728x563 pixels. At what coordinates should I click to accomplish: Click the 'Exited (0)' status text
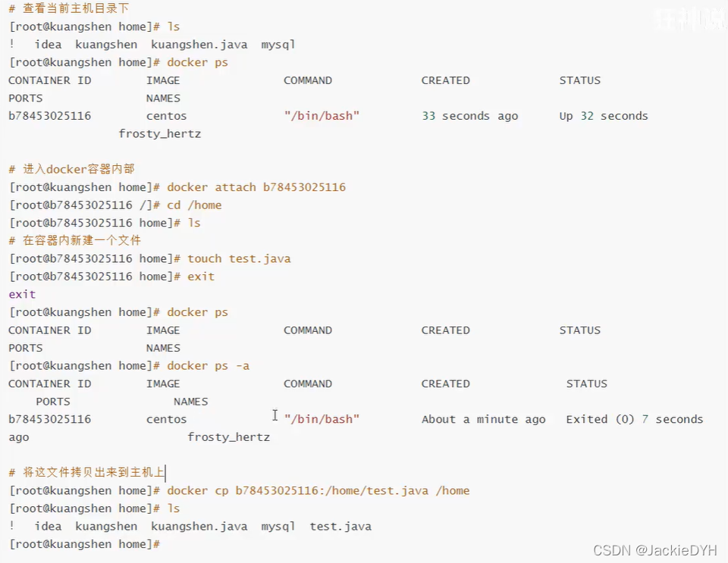click(x=600, y=419)
